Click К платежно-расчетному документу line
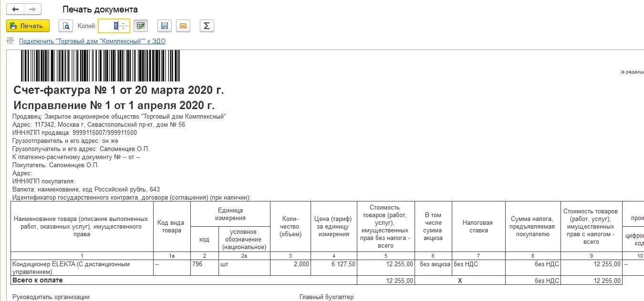The width and height of the screenshot is (644, 301). 76,157
